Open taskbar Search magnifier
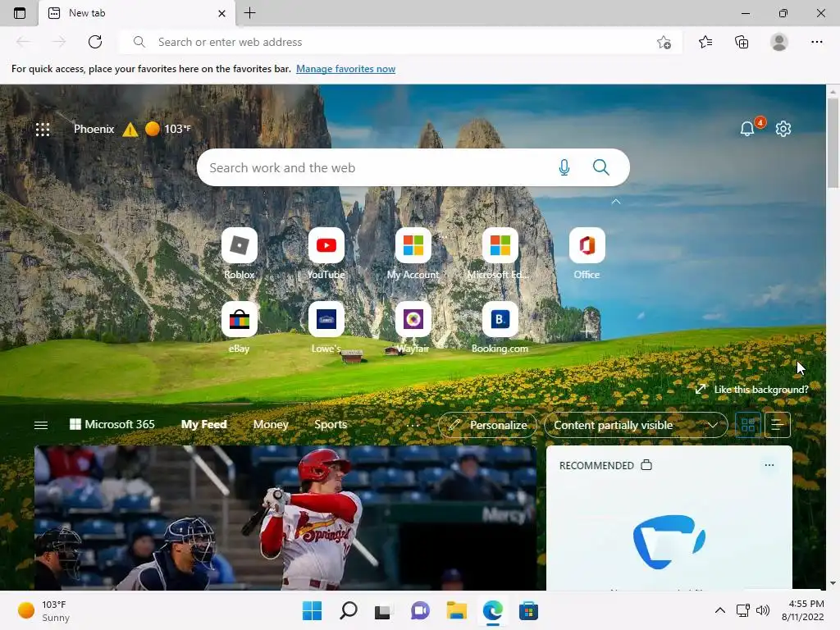This screenshot has height=630, width=840. 348,610
